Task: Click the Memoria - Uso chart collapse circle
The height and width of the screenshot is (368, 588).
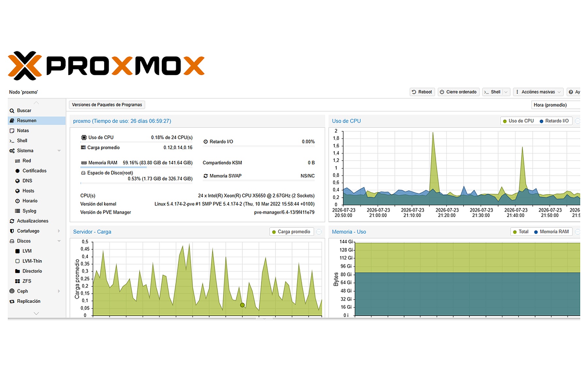Action: pyautogui.click(x=578, y=232)
